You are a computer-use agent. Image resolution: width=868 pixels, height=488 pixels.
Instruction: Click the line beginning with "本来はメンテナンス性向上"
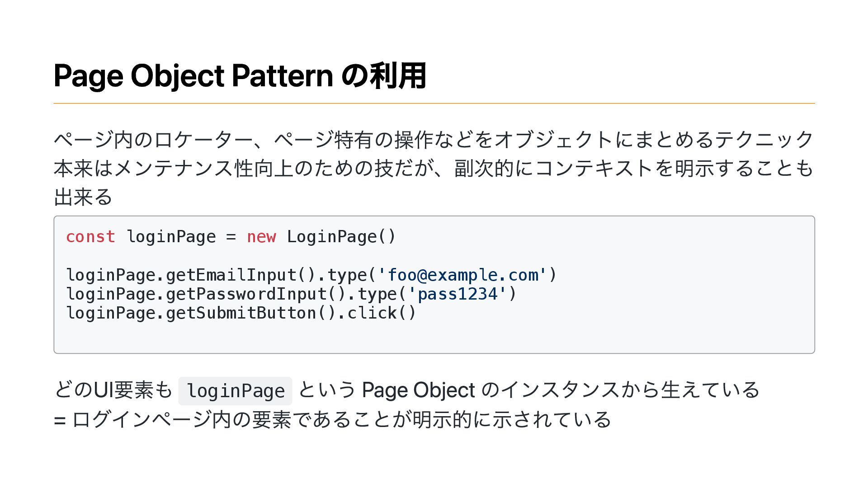(x=433, y=168)
